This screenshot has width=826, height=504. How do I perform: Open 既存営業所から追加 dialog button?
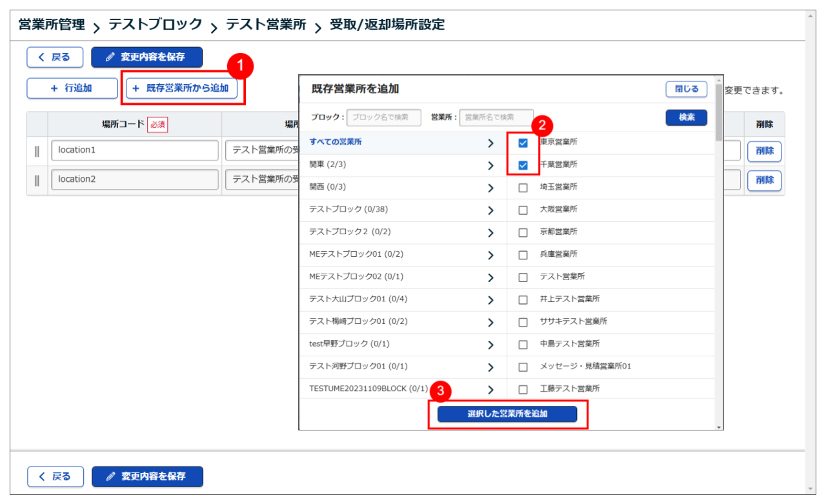point(181,88)
